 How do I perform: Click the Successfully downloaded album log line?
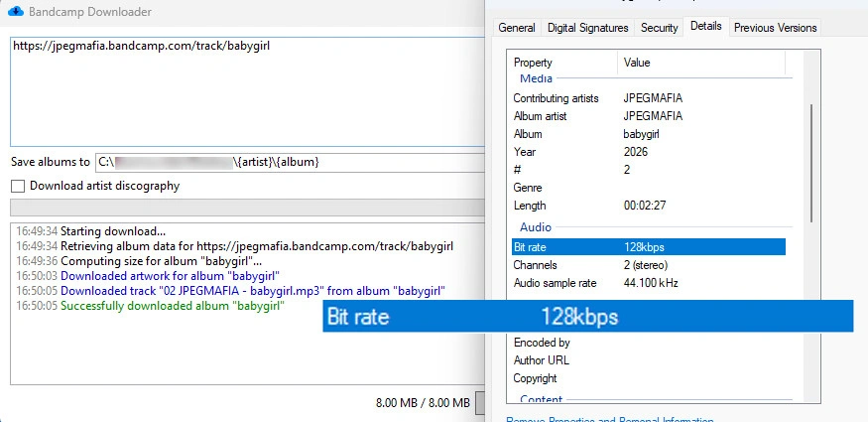(x=151, y=306)
